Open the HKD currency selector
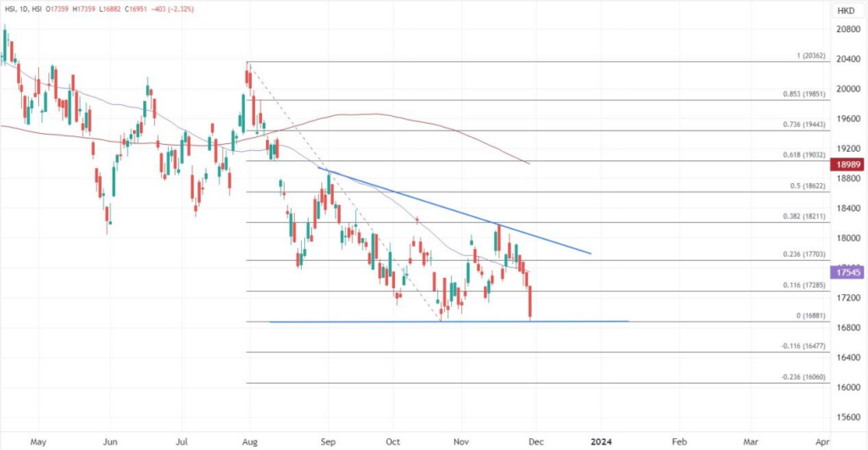Screen dimensions: 868x450 pos(845,11)
